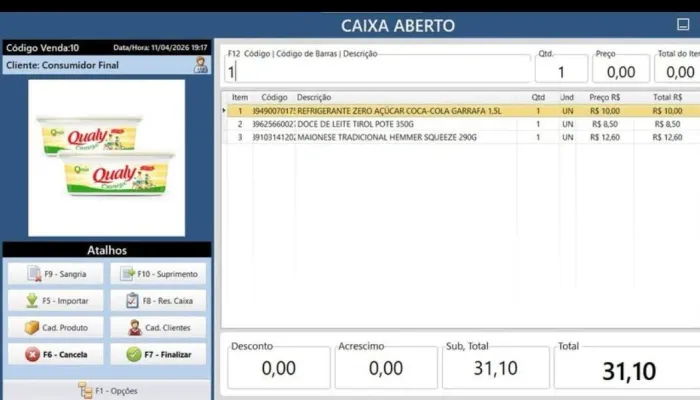
Task: Finish the sale with F7 - Finalizar
Action: click(x=158, y=354)
